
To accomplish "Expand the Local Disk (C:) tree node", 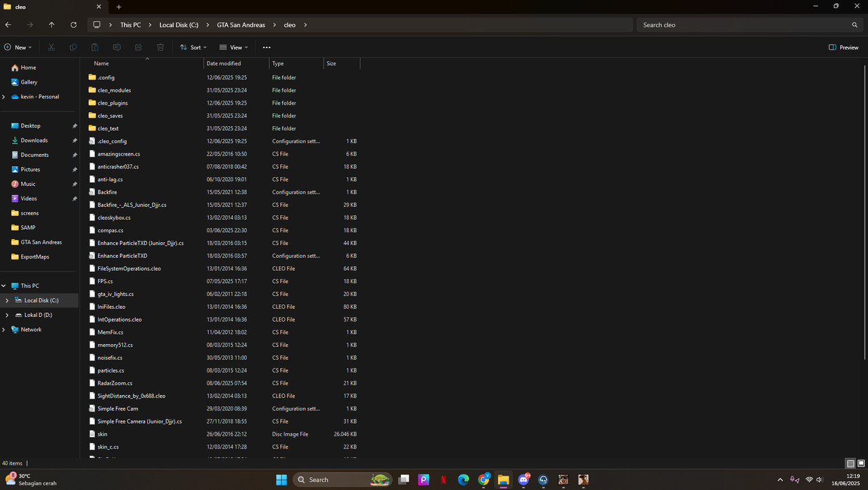I will [x=7, y=300].
